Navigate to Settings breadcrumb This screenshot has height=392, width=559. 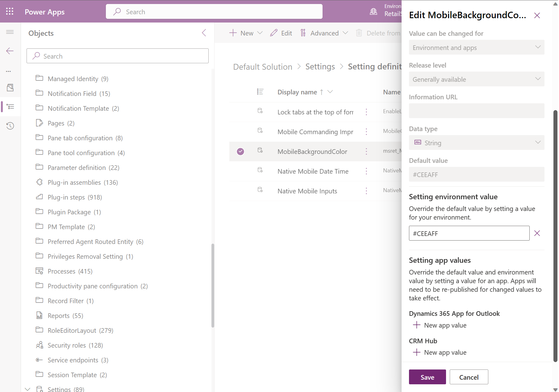(x=320, y=67)
